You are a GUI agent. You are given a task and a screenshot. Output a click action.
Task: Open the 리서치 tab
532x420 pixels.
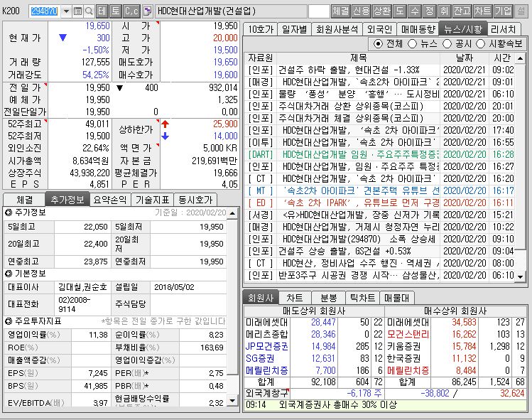coord(504,29)
